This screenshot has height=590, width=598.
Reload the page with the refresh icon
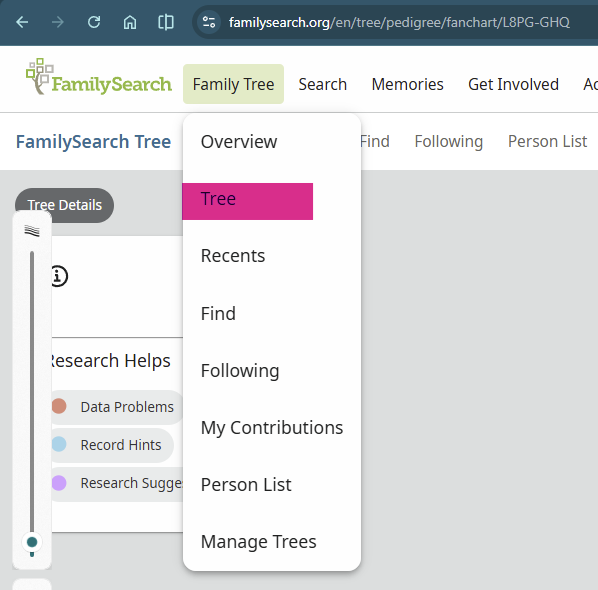[94, 22]
